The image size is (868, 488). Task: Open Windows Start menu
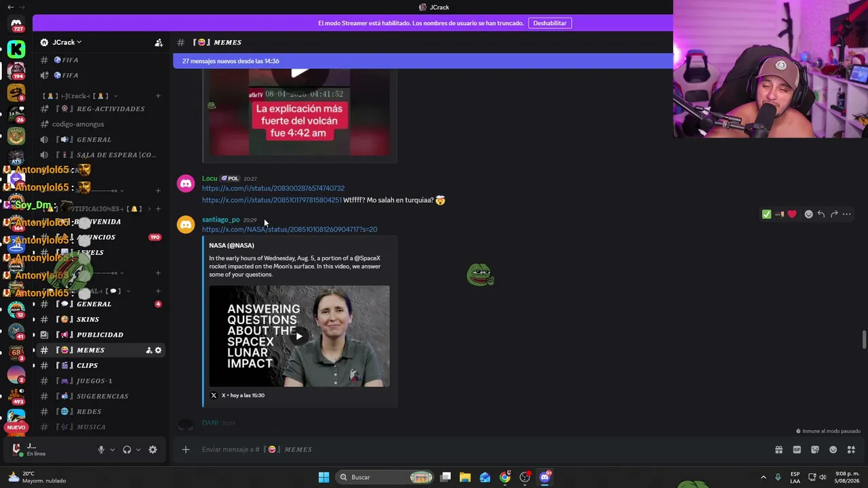pos(323,477)
